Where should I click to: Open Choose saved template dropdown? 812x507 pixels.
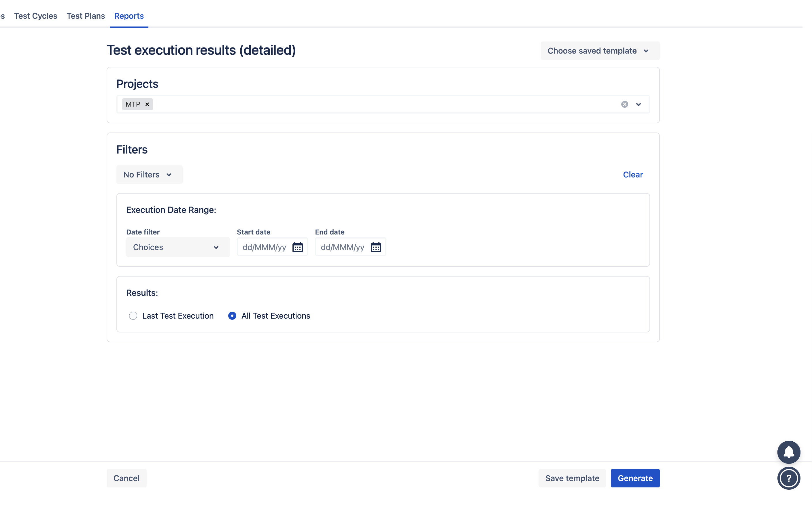[x=600, y=51]
